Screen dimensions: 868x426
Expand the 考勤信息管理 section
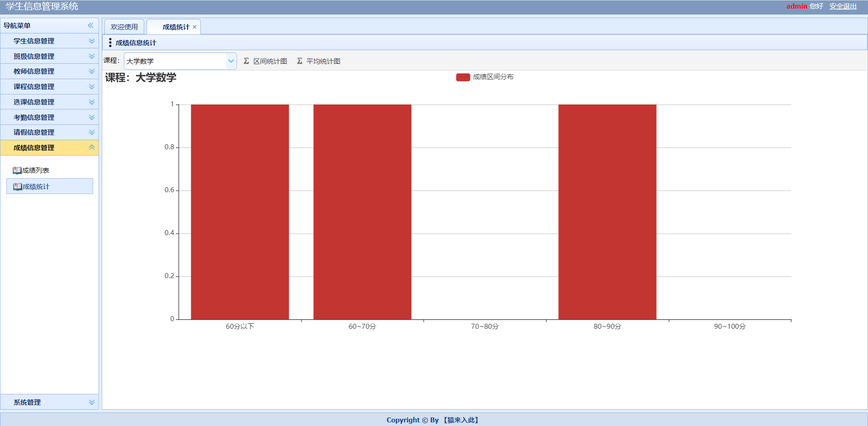pyautogui.click(x=92, y=117)
